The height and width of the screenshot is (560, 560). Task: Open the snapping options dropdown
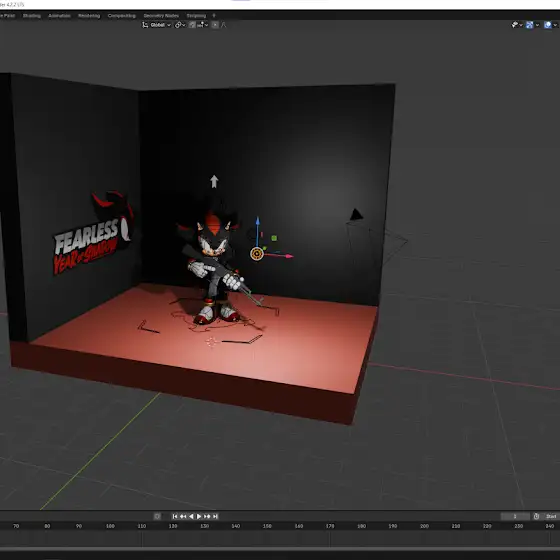202,25
